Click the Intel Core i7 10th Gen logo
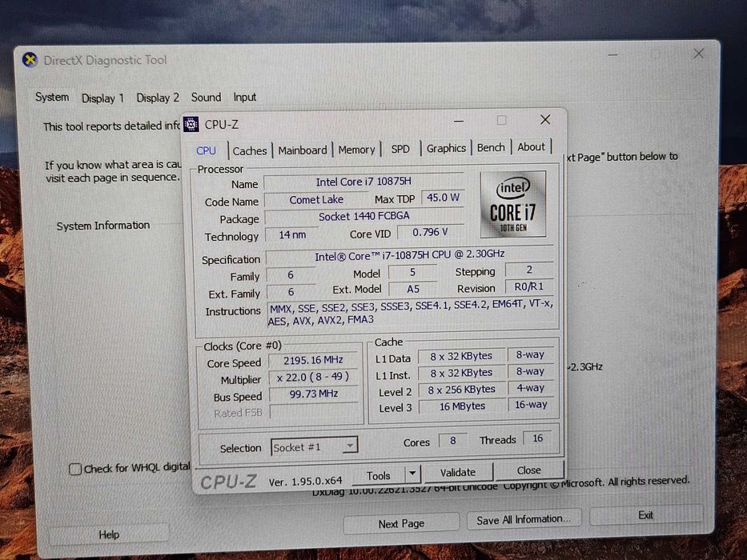 point(513,204)
